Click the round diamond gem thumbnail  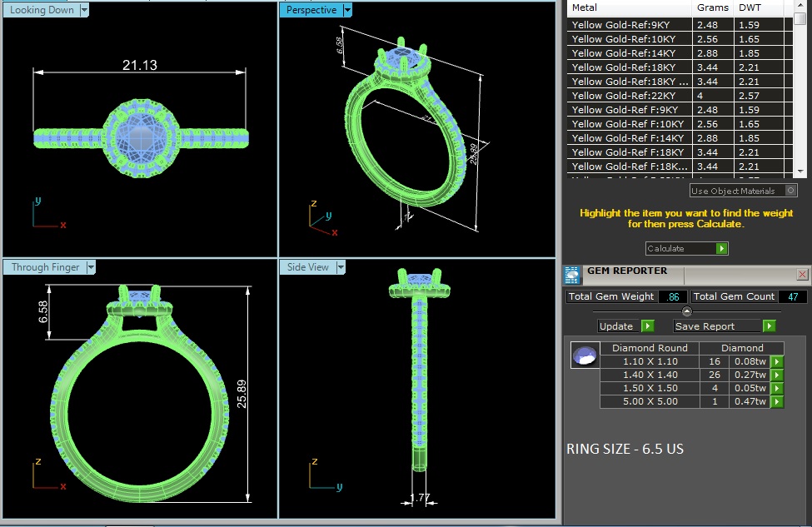[584, 355]
